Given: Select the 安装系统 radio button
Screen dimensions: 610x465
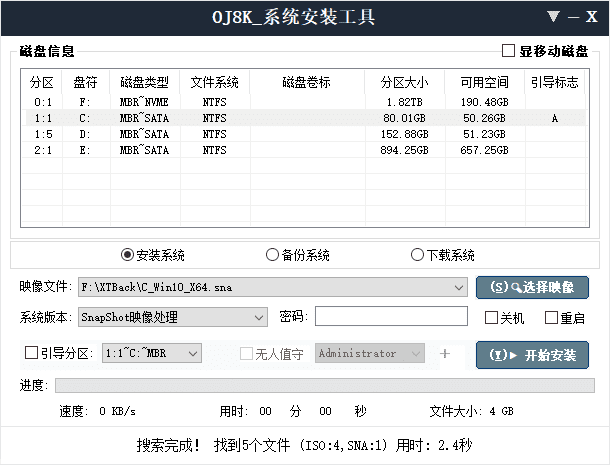Looking at the screenshot, I should click(x=127, y=255).
